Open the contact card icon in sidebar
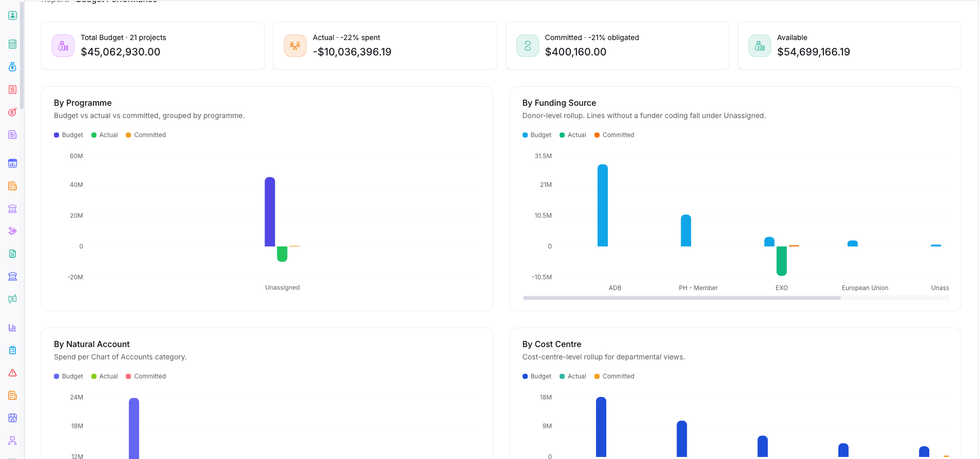Image resolution: width=980 pixels, height=459 pixels. [x=13, y=15]
